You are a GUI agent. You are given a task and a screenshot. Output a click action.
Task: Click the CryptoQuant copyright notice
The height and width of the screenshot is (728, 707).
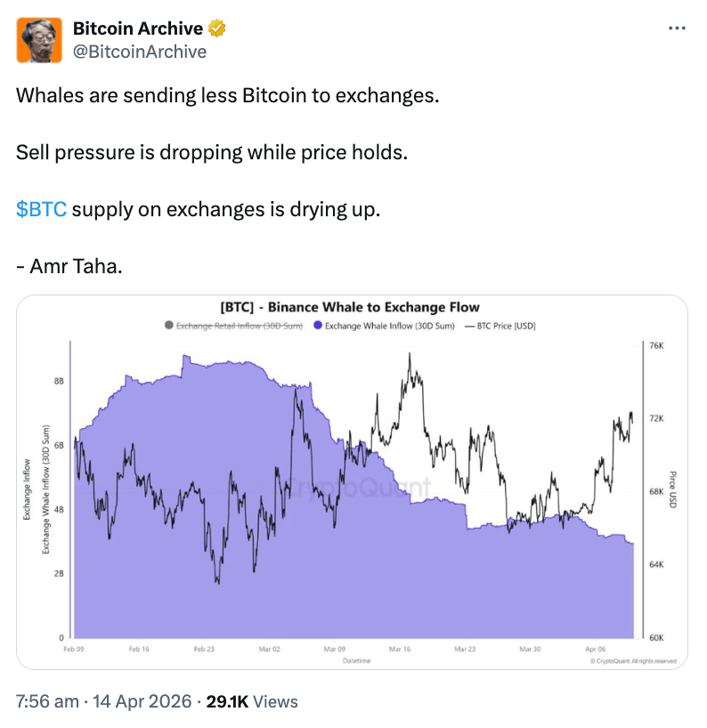click(x=632, y=661)
